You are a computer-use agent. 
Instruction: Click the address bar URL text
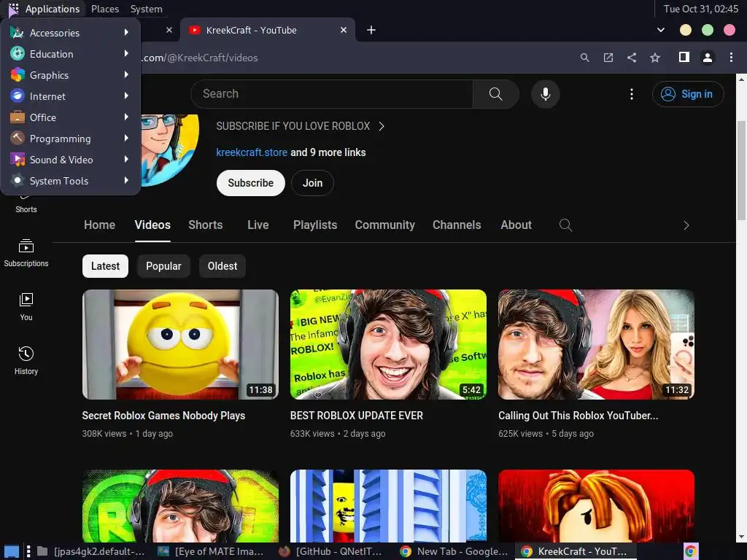(201, 58)
